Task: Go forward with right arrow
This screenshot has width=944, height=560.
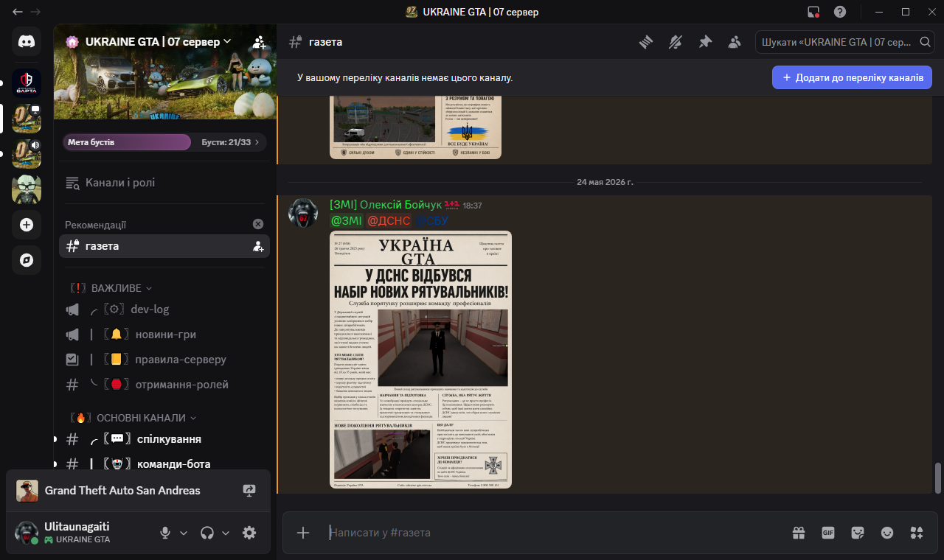Action: 36,12
